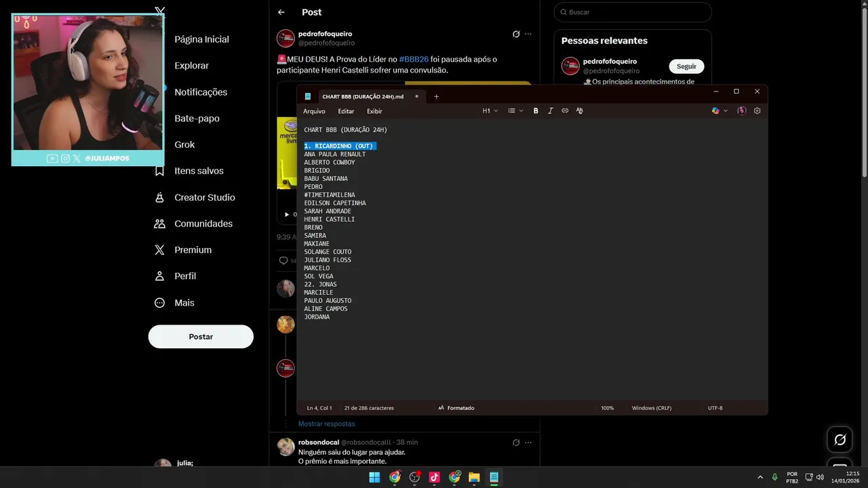Image resolution: width=868 pixels, height=488 pixels.
Task: Go back with the Post arrow
Action: [x=281, y=12]
